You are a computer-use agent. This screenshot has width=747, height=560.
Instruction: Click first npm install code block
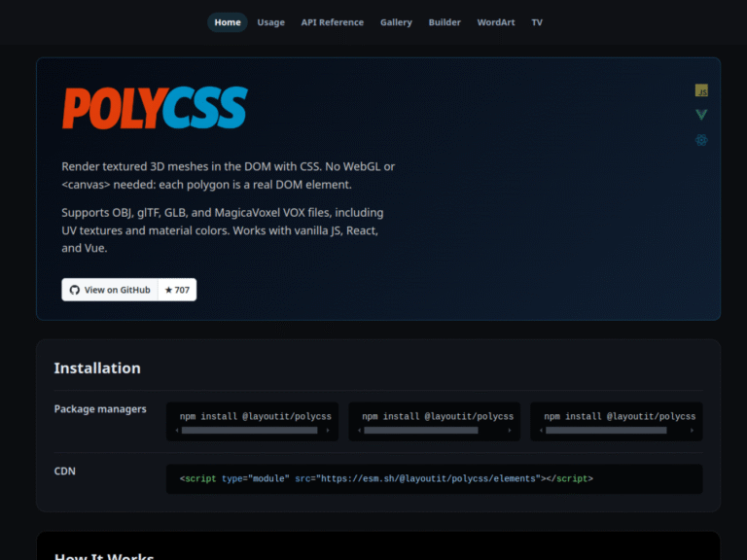click(x=252, y=421)
